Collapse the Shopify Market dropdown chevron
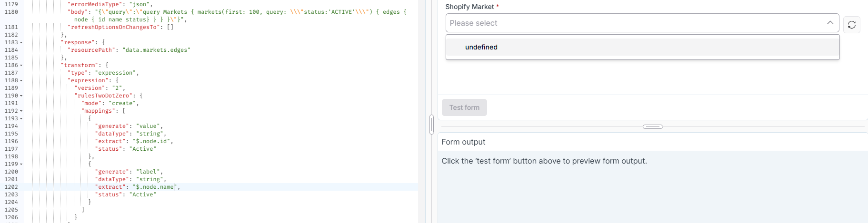868x223 pixels. [830, 23]
